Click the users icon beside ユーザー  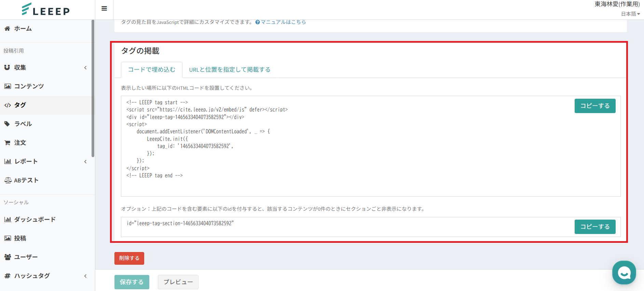pos(8,257)
